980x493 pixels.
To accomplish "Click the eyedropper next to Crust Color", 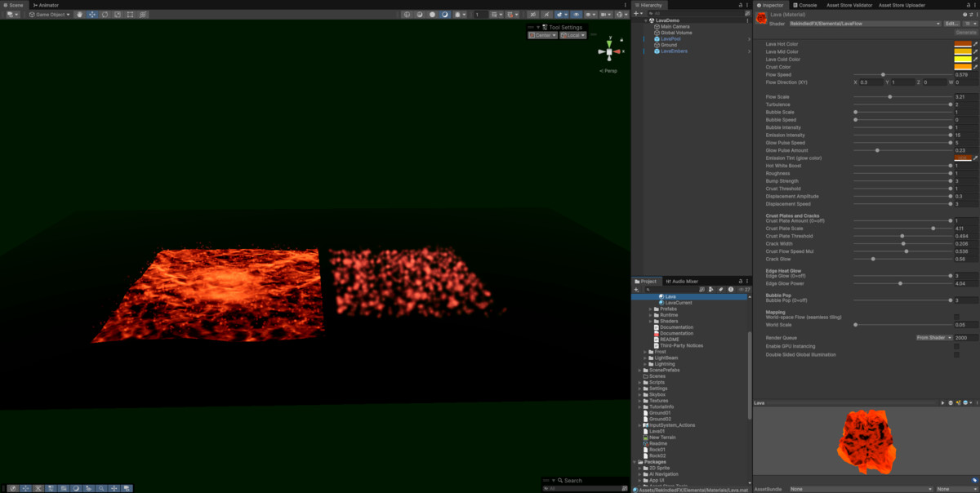I will (975, 67).
